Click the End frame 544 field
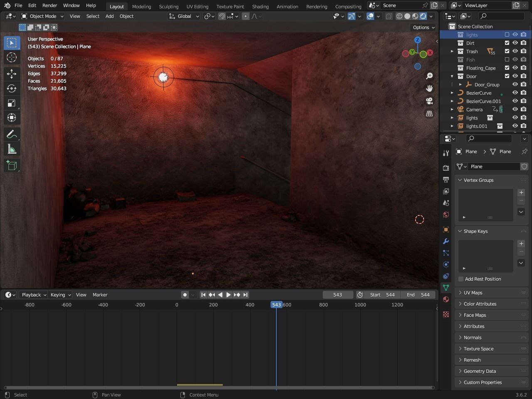 (418, 295)
